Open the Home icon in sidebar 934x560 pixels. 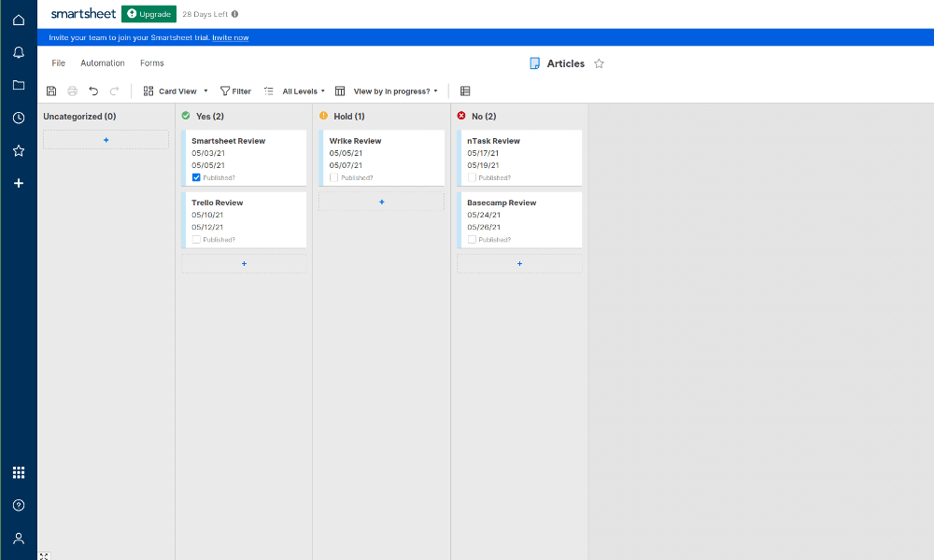pyautogui.click(x=19, y=21)
